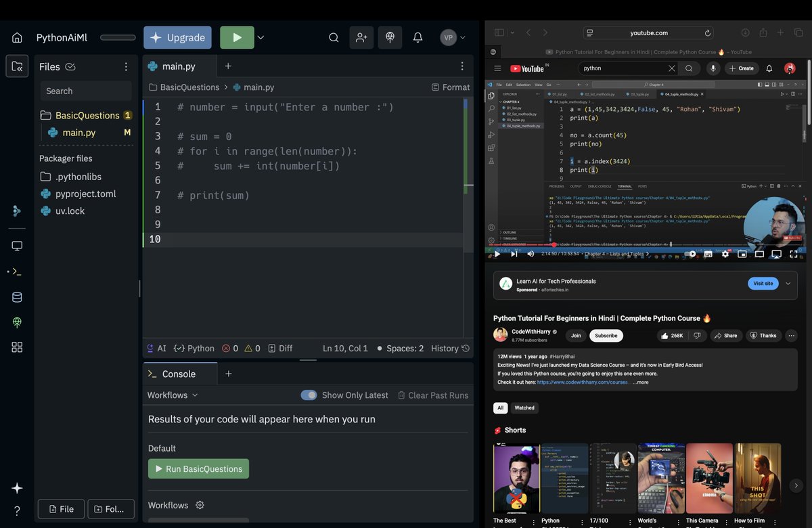Open the VP account avatar dropdown
The height and width of the screenshot is (528, 812).
(453, 38)
